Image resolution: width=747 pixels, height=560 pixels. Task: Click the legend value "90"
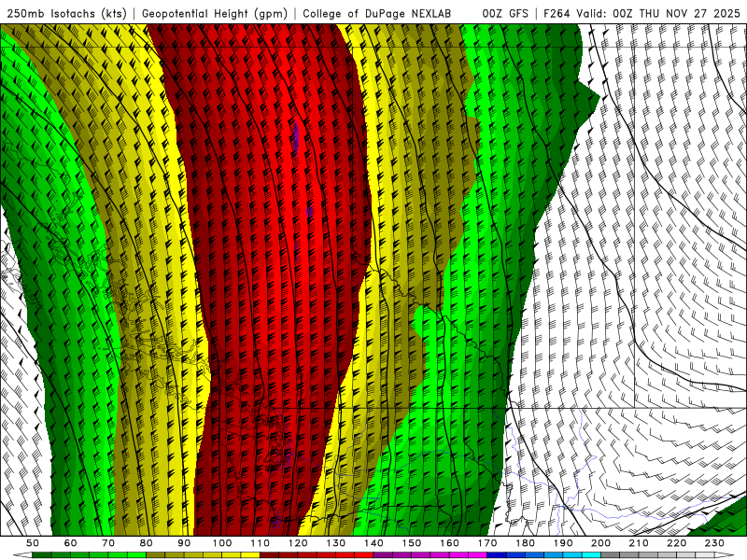coord(184,543)
